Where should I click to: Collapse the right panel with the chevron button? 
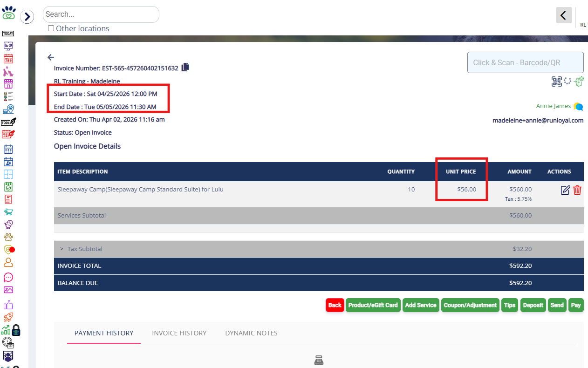click(x=564, y=15)
